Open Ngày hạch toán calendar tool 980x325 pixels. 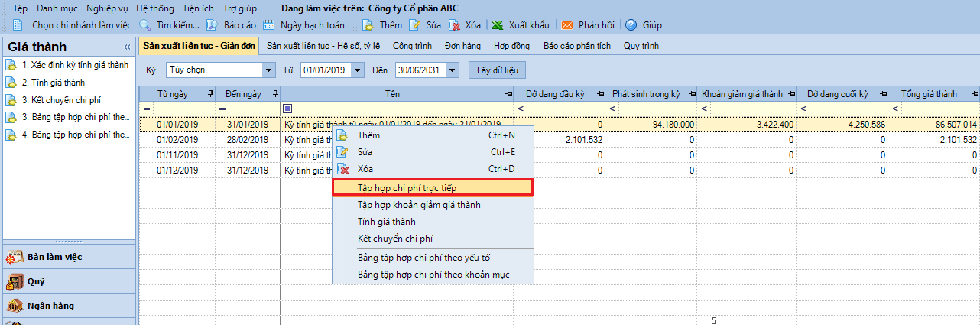point(268,24)
